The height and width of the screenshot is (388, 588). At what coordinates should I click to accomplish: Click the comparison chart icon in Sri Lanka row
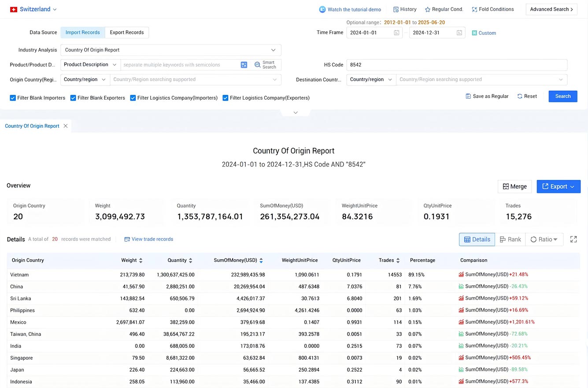[461, 298]
